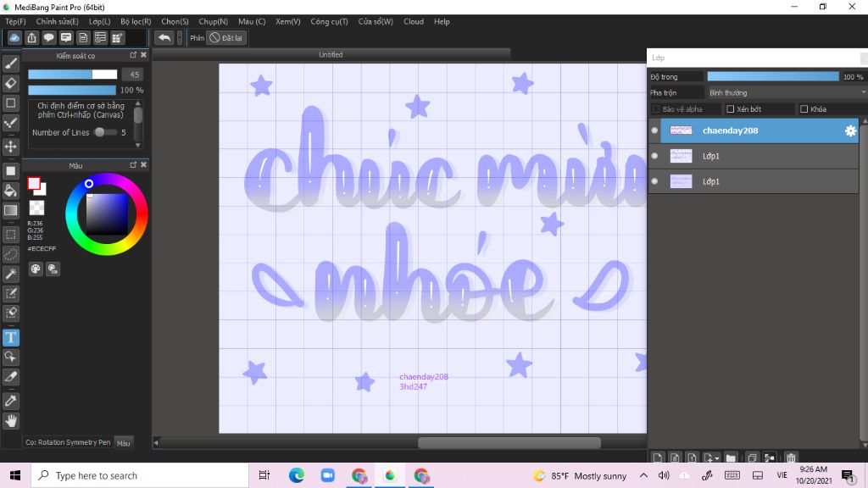Screen dimensions: 868x488
Task: Select the rectangular Select tool
Action: coord(10,235)
